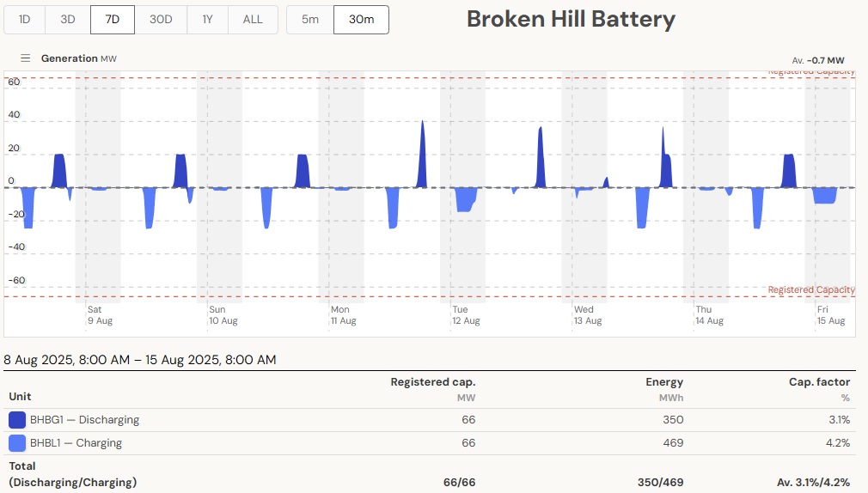Switch to the 3D time range
The height and width of the screenshot is (493, 868).
coord(68,19)
